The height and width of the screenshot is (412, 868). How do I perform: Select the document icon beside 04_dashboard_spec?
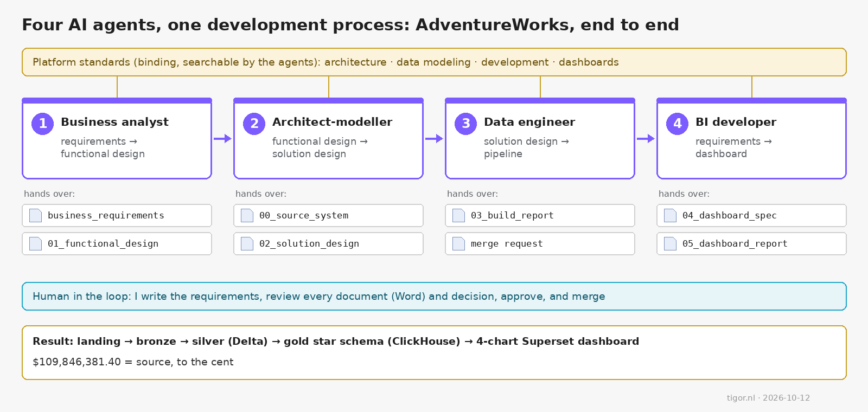coord(670,215)
